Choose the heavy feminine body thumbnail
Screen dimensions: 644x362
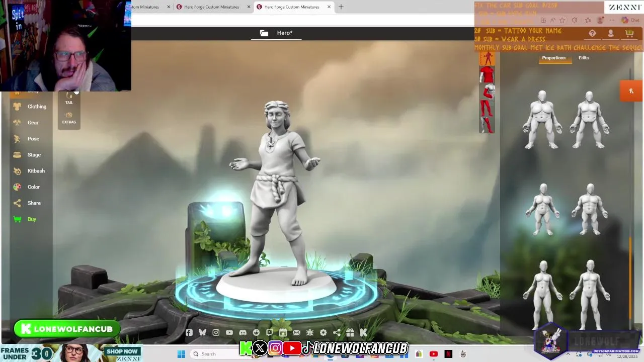click(x=542, y=120)
